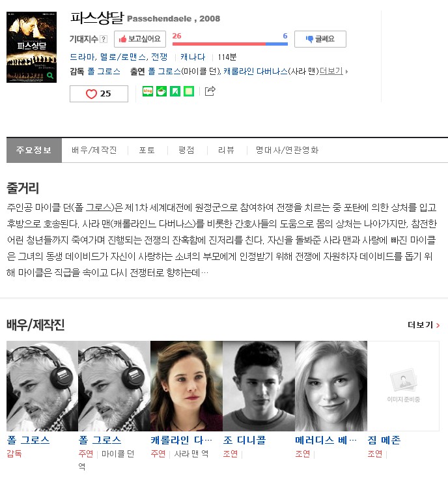This screenshot has width=448, height=477.
Task: Click the green bookmark share icon
Action: (x=175, y=91)
